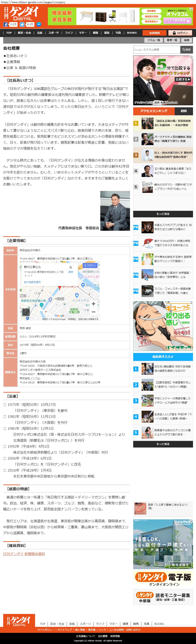Zoom out on the embedded Google map
196x644 pixels.
[93, 312]
